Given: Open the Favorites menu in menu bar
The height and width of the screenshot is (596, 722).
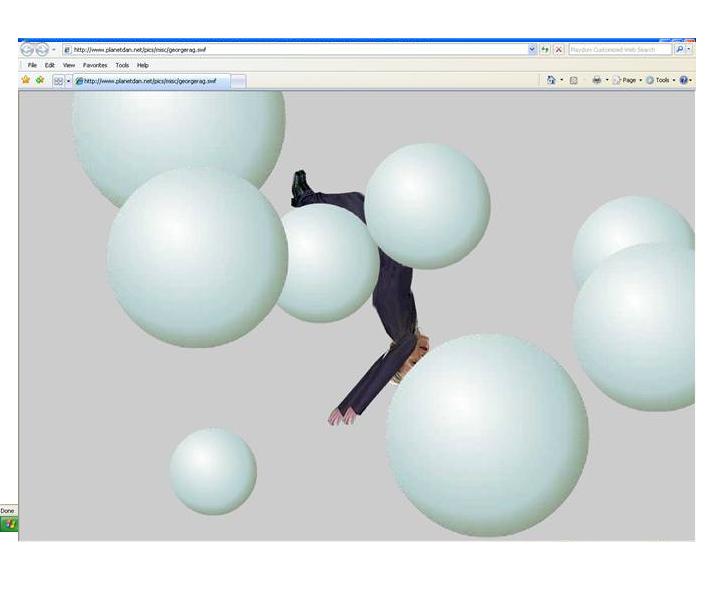Looking at the screenshot, I should [95, 65].
